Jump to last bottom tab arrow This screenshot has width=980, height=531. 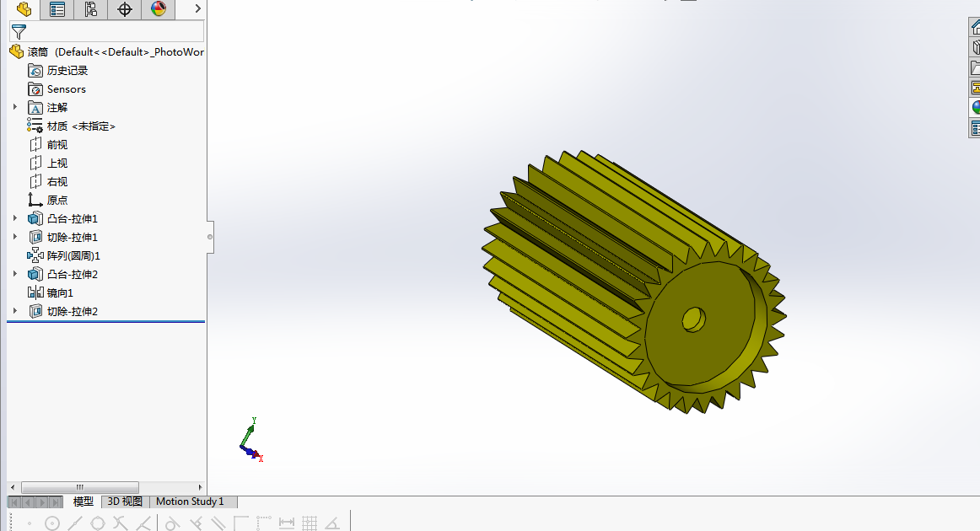pyautogui.click(x=56, y=502)
